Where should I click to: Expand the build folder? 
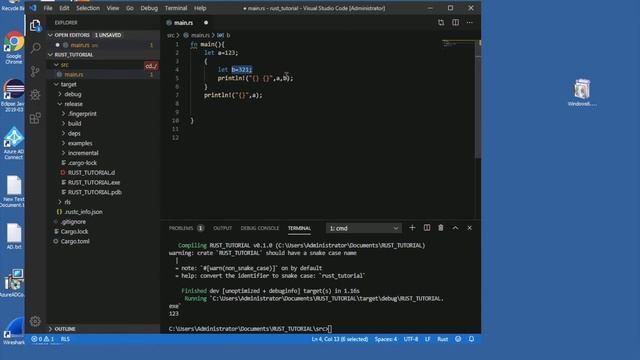click(x=63, y=123)
